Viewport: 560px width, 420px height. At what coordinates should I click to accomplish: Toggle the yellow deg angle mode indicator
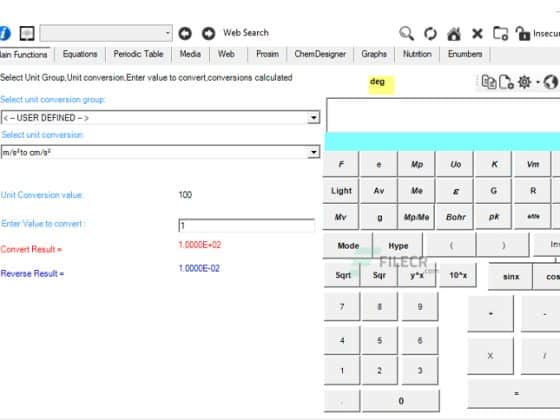[381, 85]
